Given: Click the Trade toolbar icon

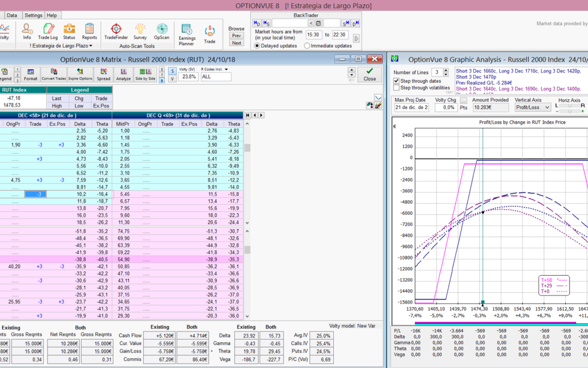Looking at the screenshot, I should point(210,34).
